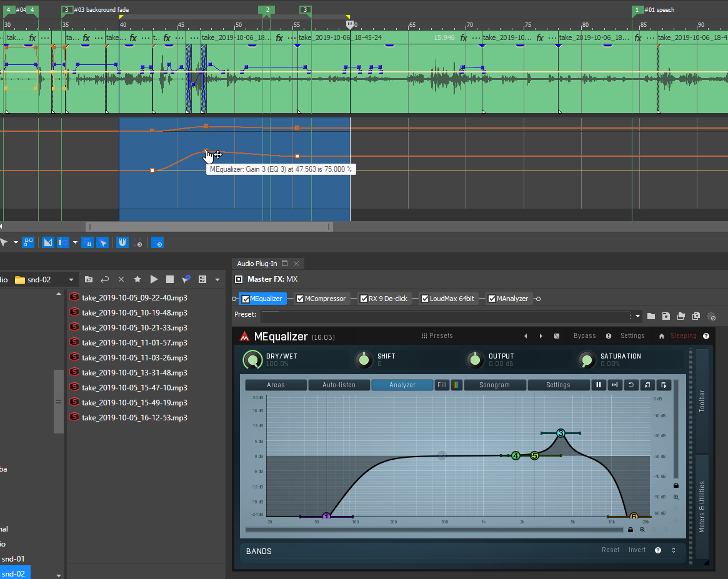The image size is (728, 579).
Task: Click Reset in BANDS section
Action: [611, 550]
